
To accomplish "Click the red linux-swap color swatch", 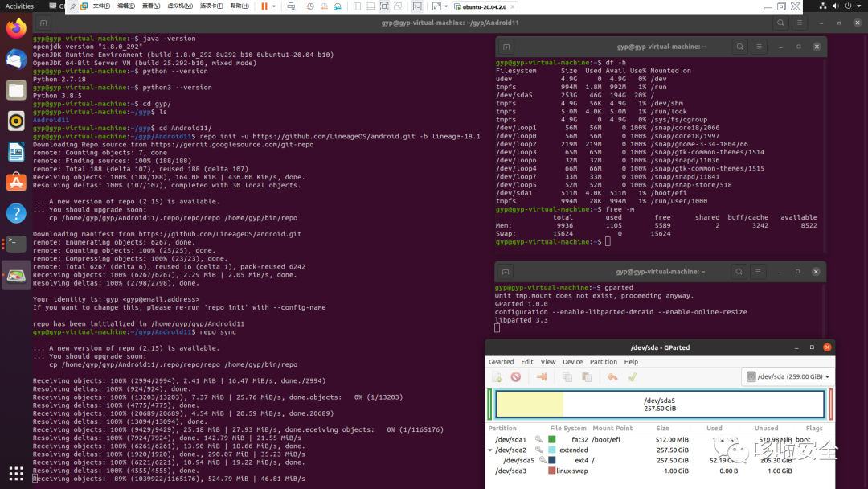I will point(552,471).
